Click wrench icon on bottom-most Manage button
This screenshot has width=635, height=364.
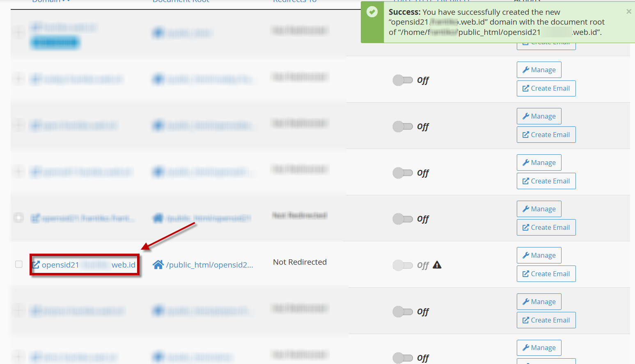[x=525, y=348]
